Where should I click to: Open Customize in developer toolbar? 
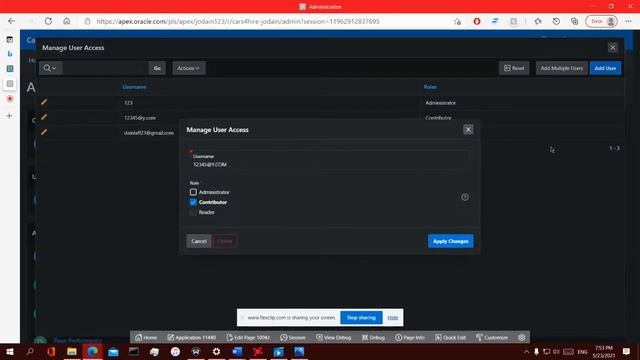(492, 338)
